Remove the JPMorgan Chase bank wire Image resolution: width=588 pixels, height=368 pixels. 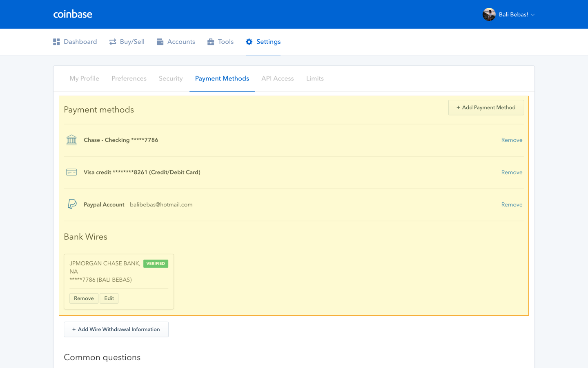(84, 298)
